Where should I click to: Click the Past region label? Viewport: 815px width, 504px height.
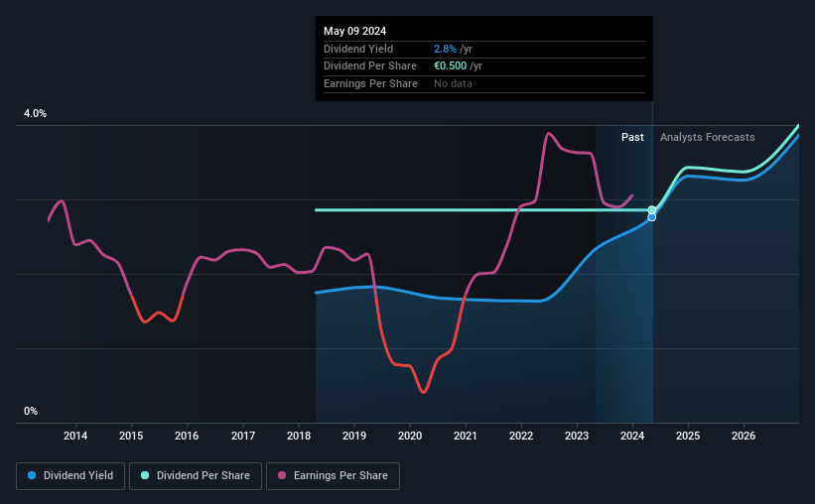632,137
